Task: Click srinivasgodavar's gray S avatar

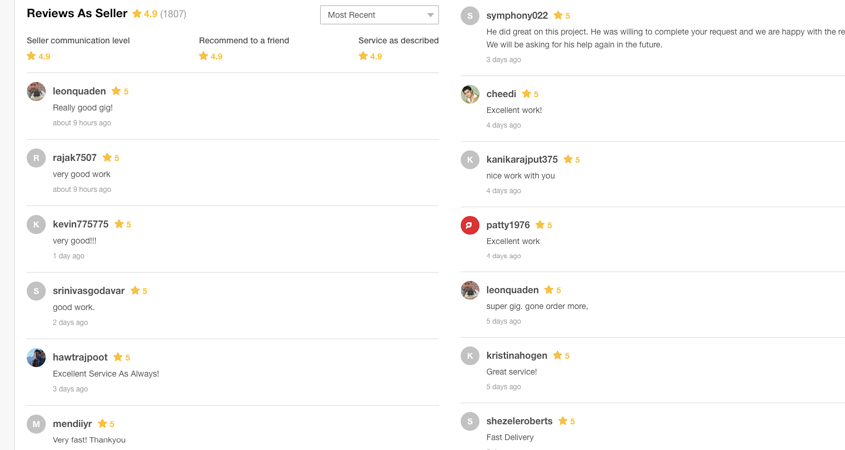Action: [36, 291]
